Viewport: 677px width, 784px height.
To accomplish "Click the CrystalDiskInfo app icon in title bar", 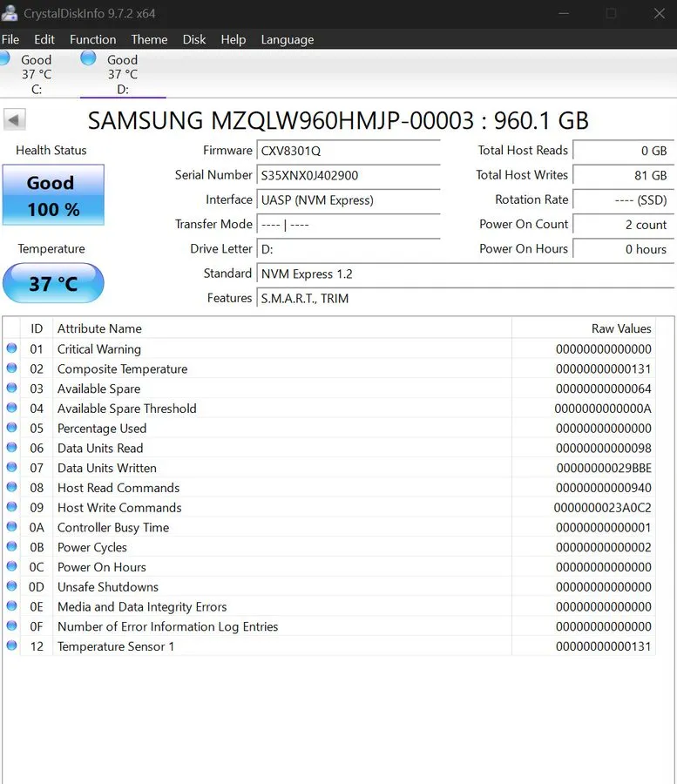I will pyautogui.click(x=9, y=13).
